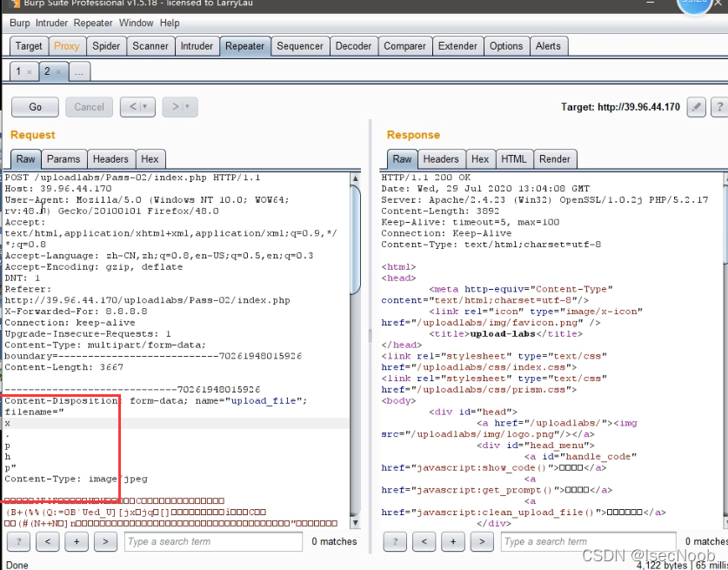The image size is (728, 570).
Task: Switch to the Intruder tool tab
Action: 197,46
